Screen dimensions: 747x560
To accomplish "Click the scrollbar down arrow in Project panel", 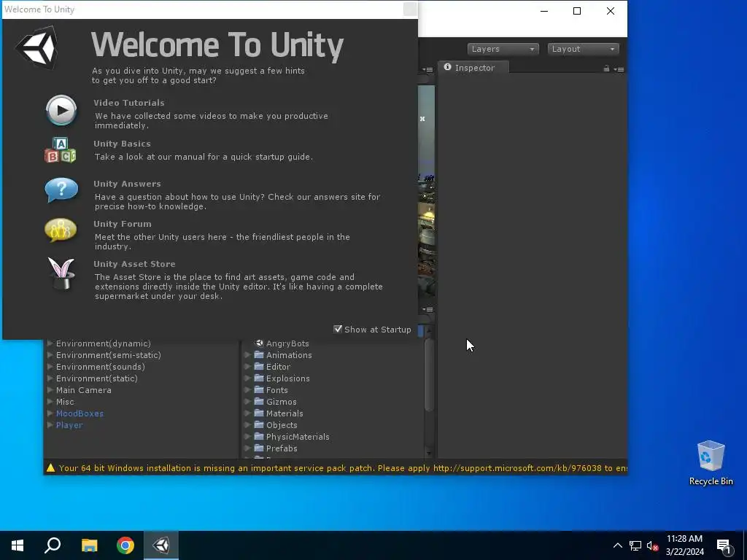I will pyautogui.click(x=429, y=454).
